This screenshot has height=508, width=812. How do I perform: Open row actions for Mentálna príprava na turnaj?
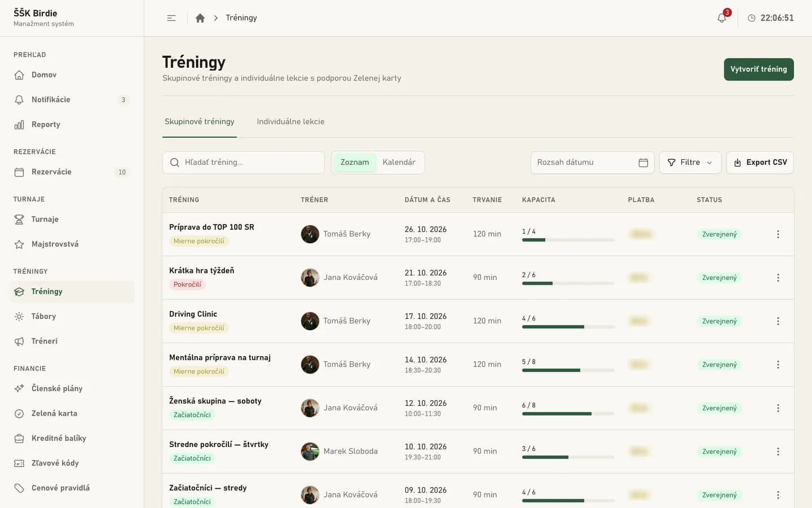(x=778, y=365)
